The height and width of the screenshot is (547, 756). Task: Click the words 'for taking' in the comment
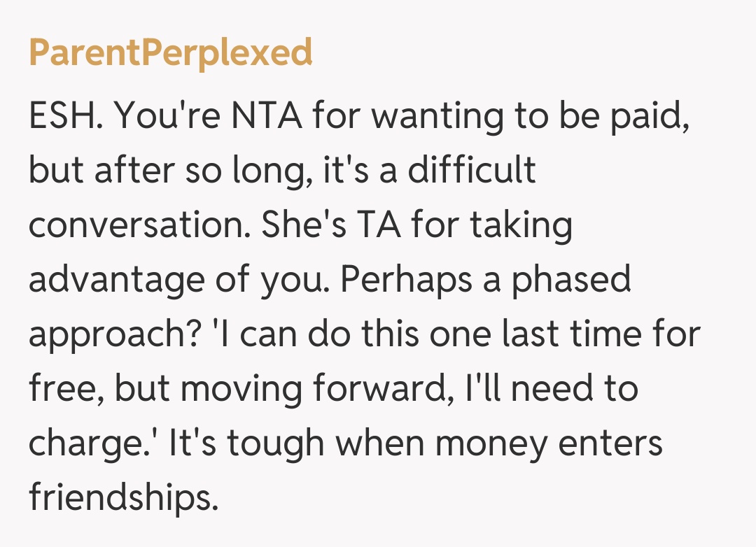click(x=491, y=225)
